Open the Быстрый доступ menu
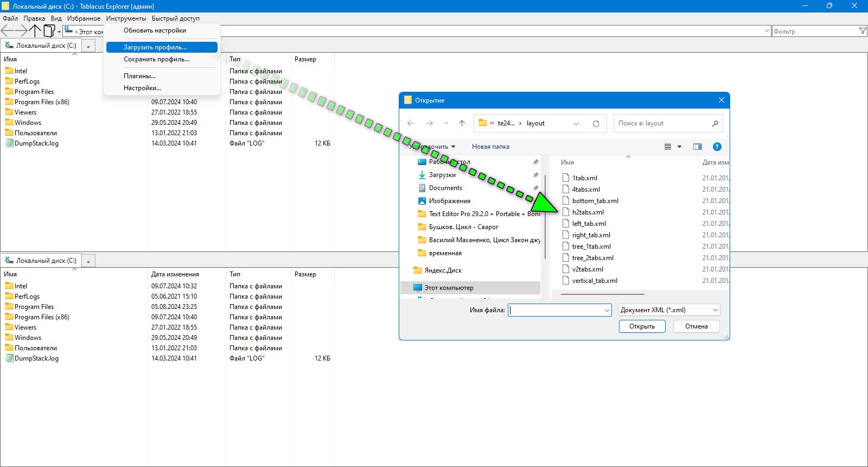 tap(176, 18)
